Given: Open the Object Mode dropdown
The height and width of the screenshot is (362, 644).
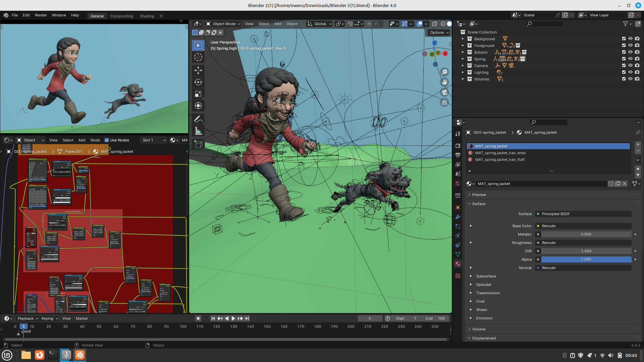Looking at the screenshot, I should point(223,24).
